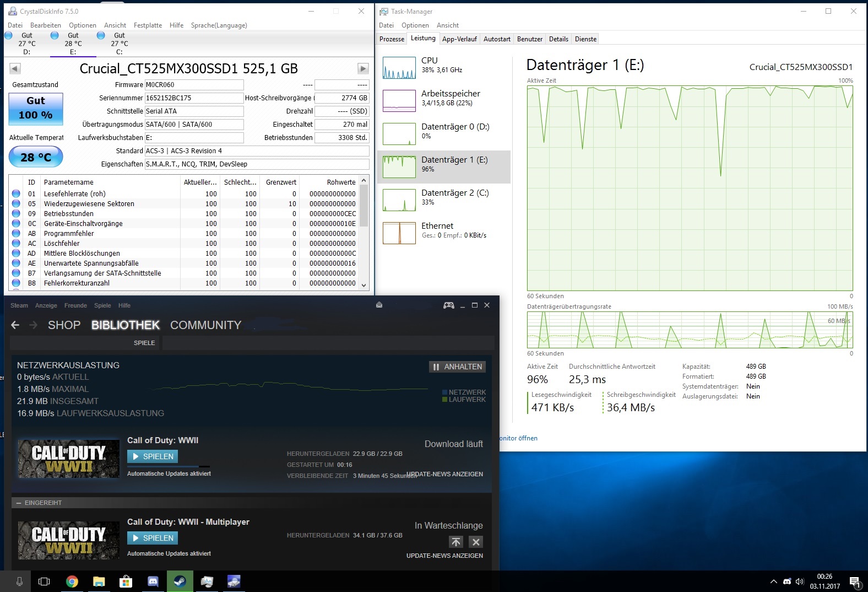Click Steam forward navigation arrow

tap(33, 325)
